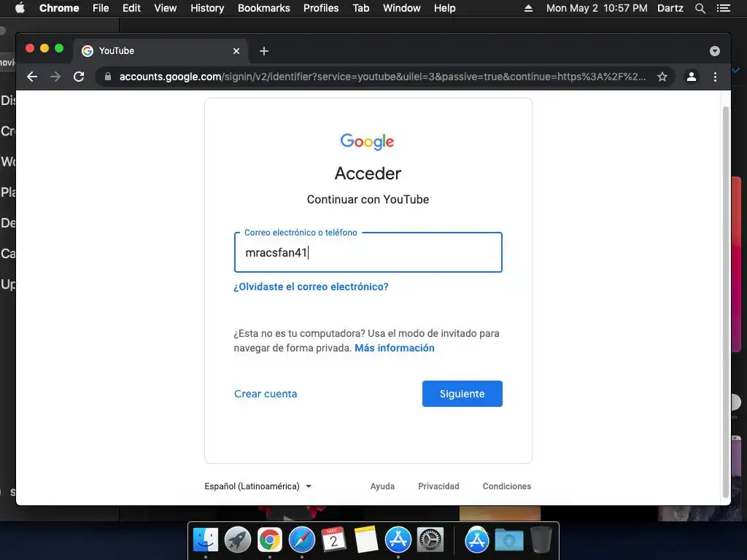Screen dimensions: 747x560
Task: Open the Window menu
Action: pyautogui.click(x=402, y=8)
